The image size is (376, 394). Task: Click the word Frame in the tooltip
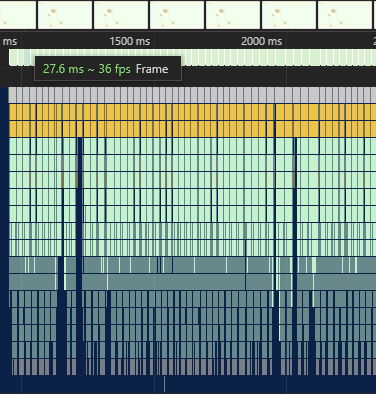click(x=152, y=69)
